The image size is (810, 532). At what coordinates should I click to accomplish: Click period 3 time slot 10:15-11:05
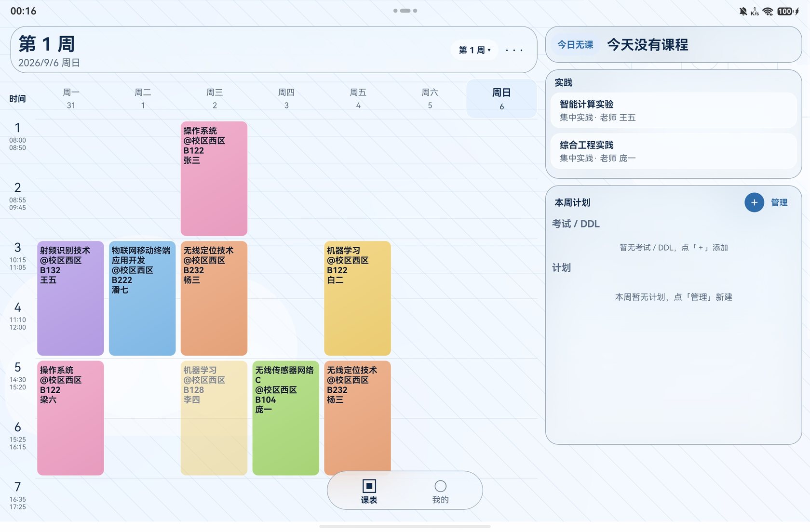[x=18, y=256]
